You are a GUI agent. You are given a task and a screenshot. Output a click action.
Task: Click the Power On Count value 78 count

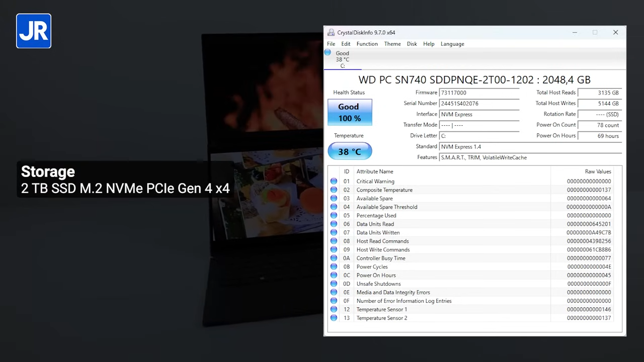point(600,125)
